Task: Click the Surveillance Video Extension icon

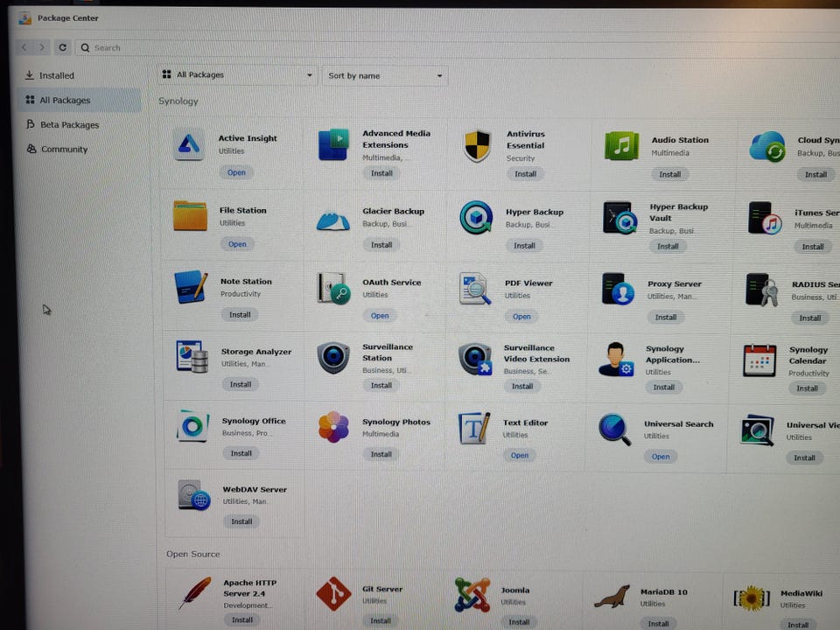Action: pos(475,359)
